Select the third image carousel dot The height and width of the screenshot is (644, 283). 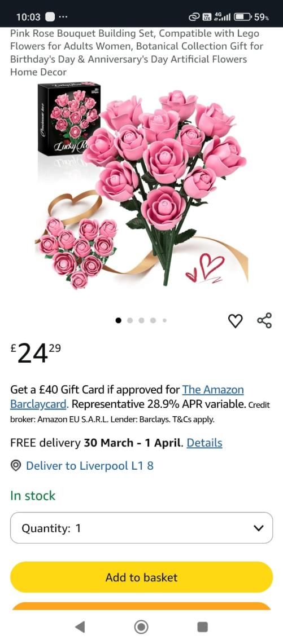coord(141,320)
